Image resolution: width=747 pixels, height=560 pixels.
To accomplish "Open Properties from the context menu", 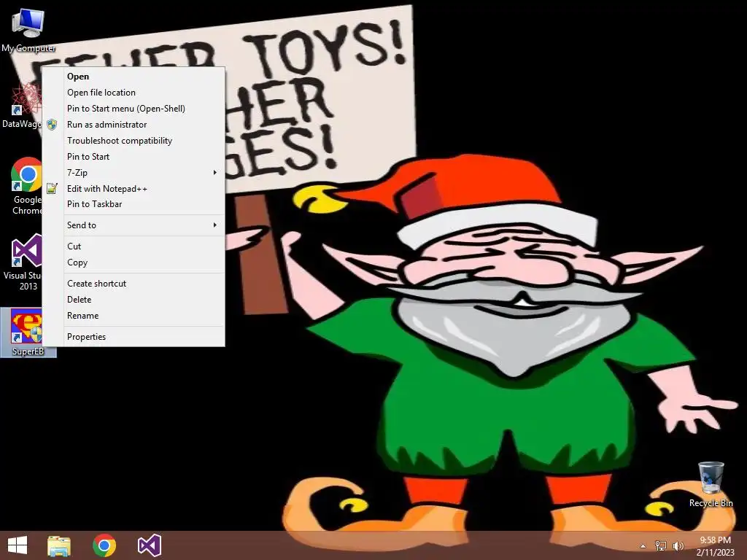I will pyautogui.click(x=133, y=337).
